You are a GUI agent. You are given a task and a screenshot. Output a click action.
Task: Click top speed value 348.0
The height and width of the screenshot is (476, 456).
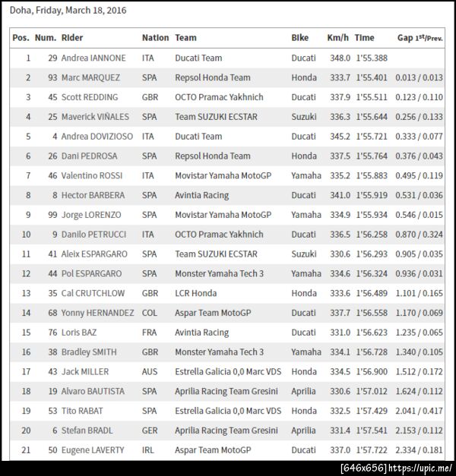[339, 58]
